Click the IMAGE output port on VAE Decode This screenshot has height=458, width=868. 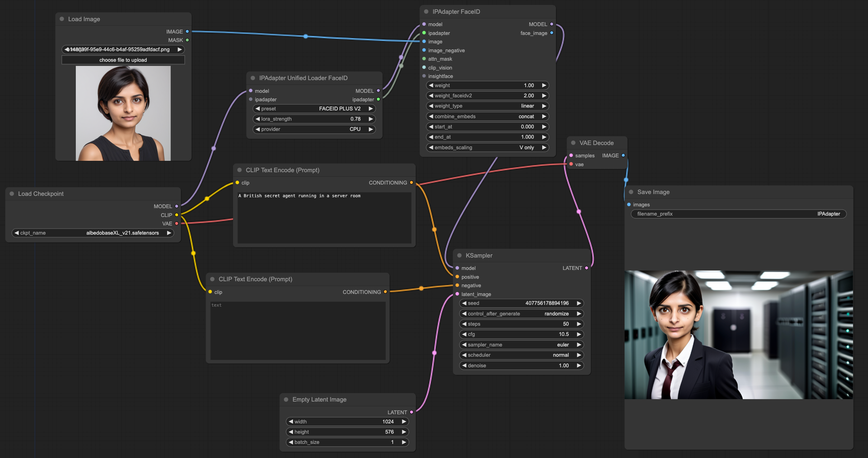click(x=623, y=156)
